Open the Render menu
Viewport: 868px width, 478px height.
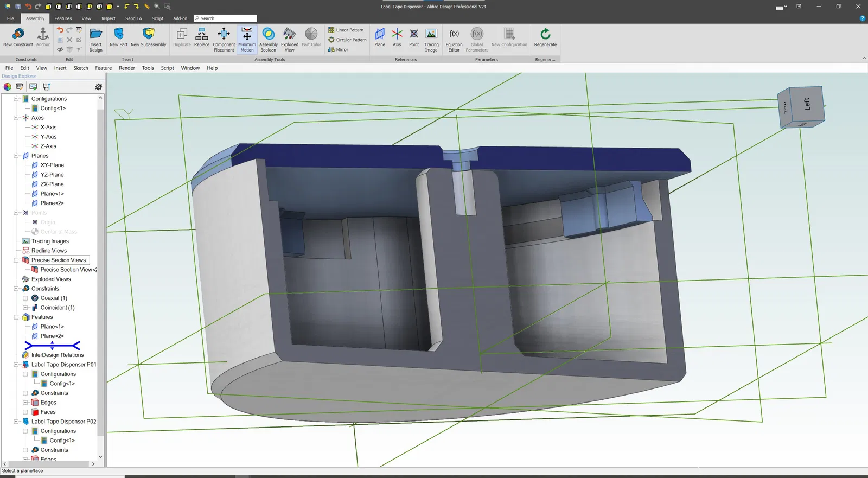[x=127, y=68]
